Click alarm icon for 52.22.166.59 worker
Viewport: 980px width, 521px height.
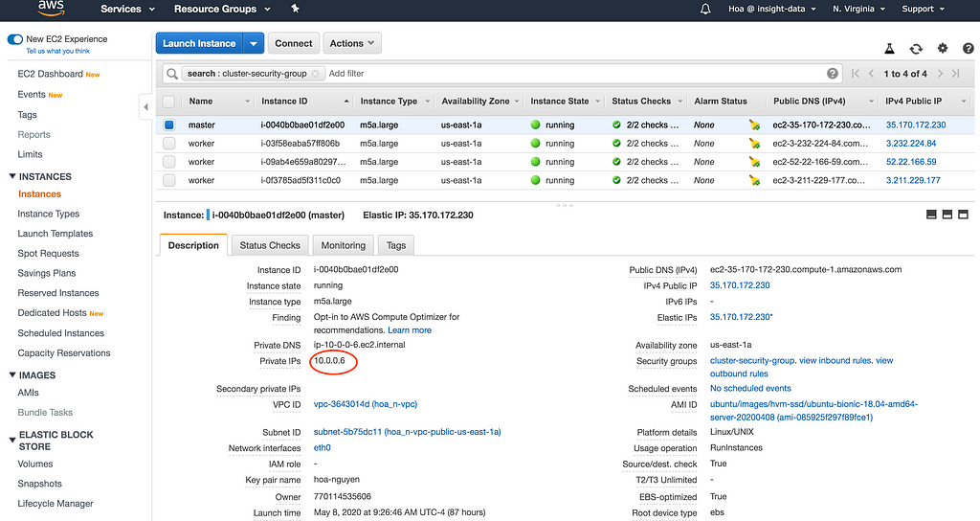tap(754, 162)
